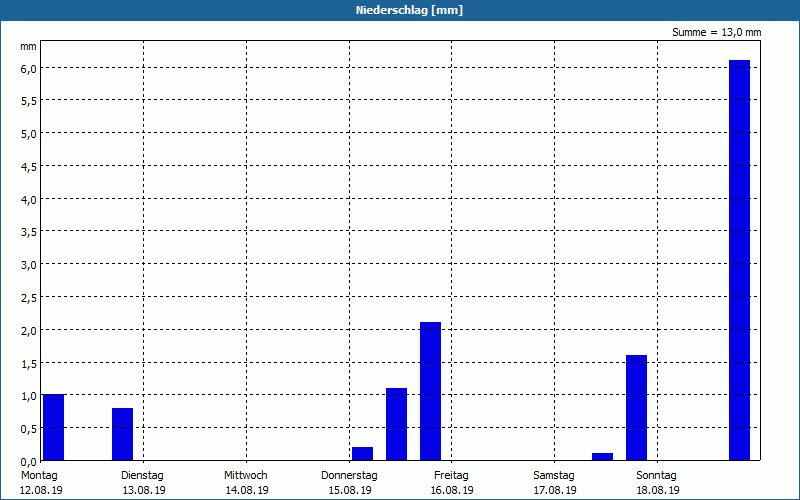This screenshot has width=800, height=500.
Task: Click the 'mm' unit label above the y-axis
Action: [28, 46]
